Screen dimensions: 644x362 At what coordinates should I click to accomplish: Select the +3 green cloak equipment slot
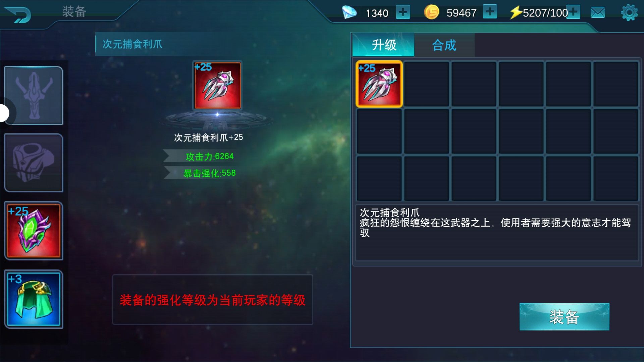34,299
